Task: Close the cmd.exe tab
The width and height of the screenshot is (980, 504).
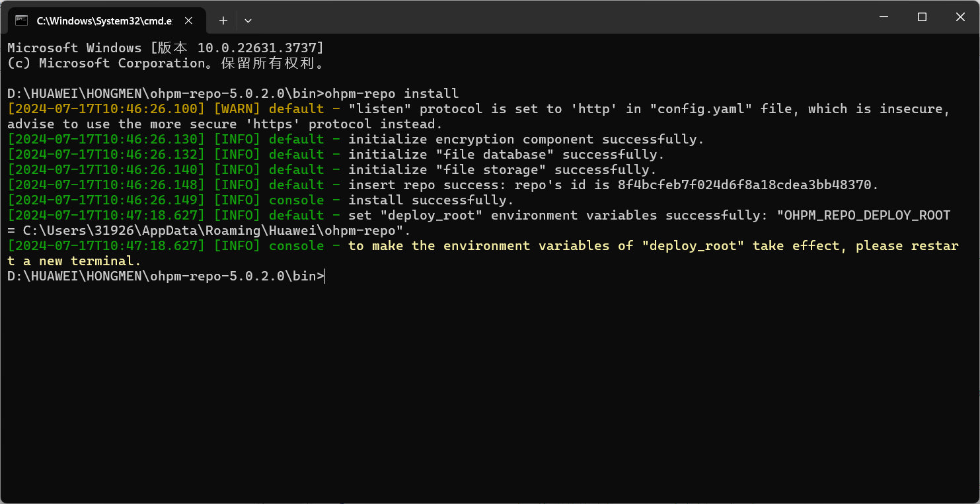Action: coord(188,21)
